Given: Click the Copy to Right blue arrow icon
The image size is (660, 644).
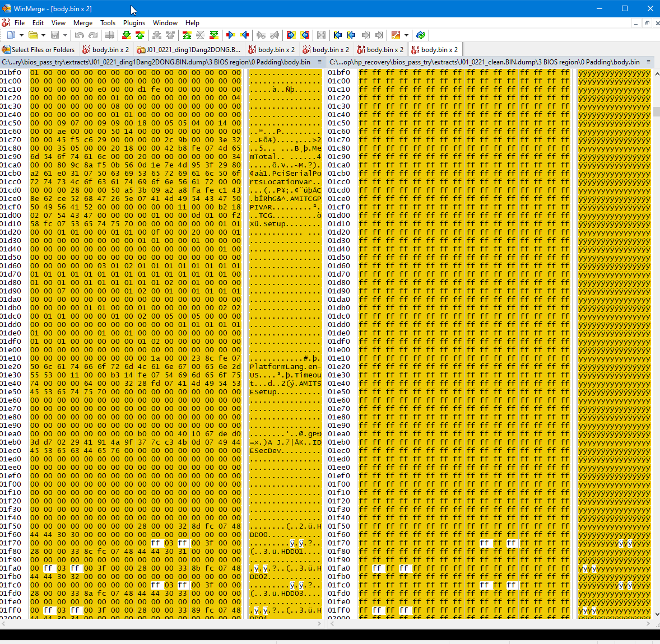Looking at the screenshot, I should 230,35.
